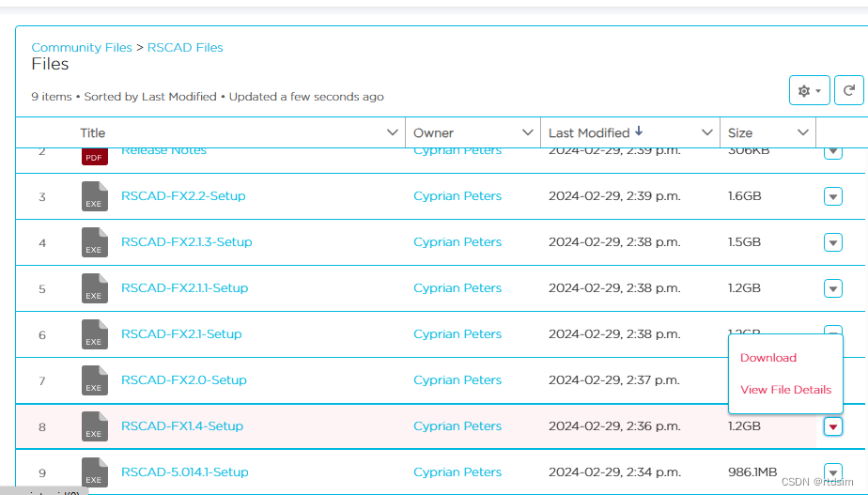Open RSCAD-FX2.1.1-Setup file link
This screenshot has height=495, width=868.
click(x=184, y=288)
